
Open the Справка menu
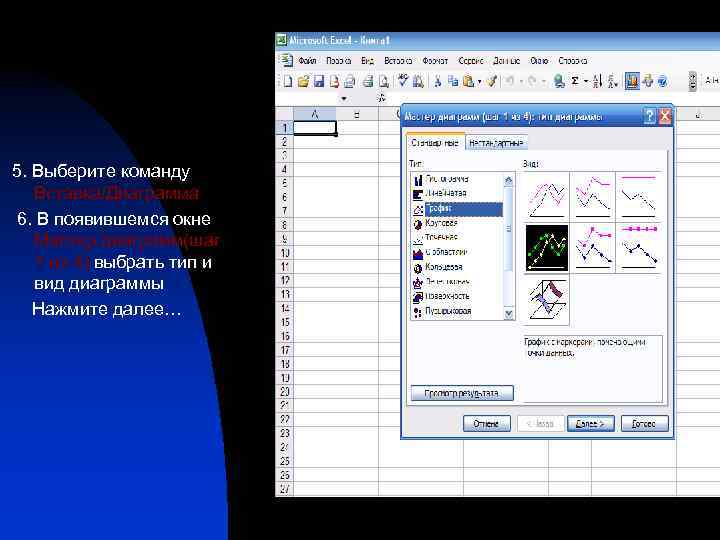click(x=573, y=61)
